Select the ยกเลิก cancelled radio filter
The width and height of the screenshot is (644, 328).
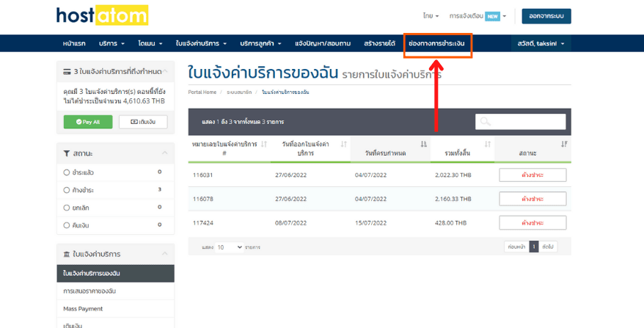[67, 208]
